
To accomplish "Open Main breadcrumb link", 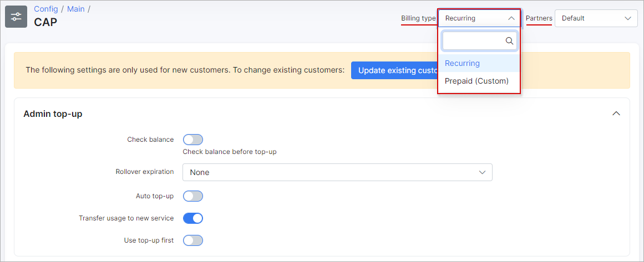I will click(76, 9).
